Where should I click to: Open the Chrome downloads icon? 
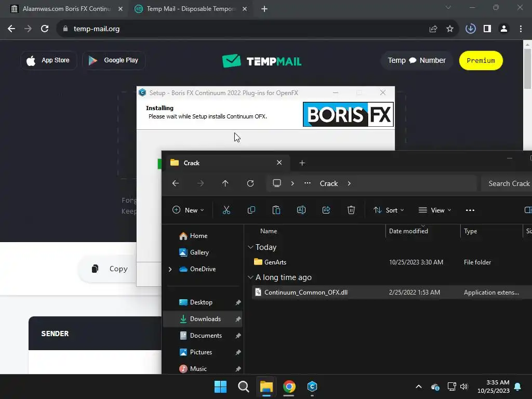click(x=471, y=29)
